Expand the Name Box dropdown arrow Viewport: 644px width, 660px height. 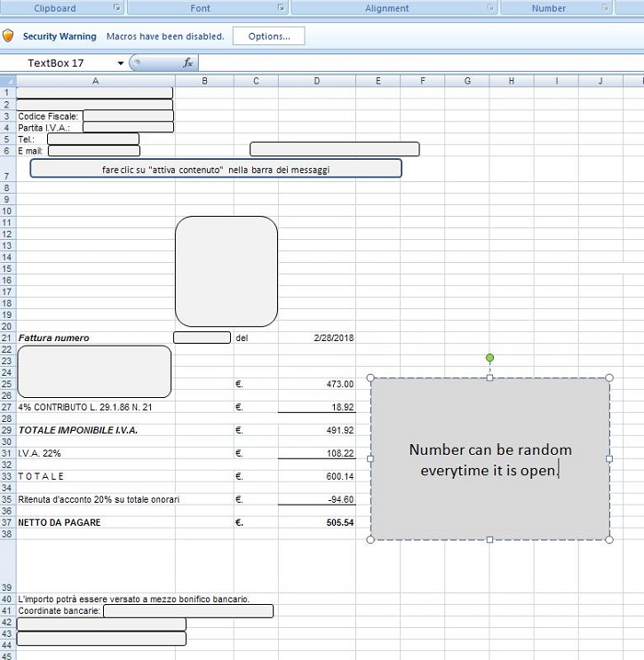[121, 64]
